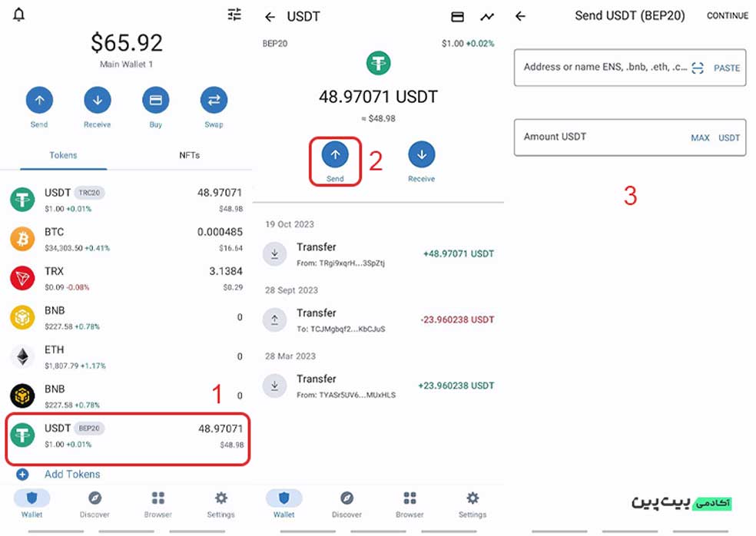Select Wallet tab in first screen's bottom bar
756x536 pixels.
click(x=31, y=504)
